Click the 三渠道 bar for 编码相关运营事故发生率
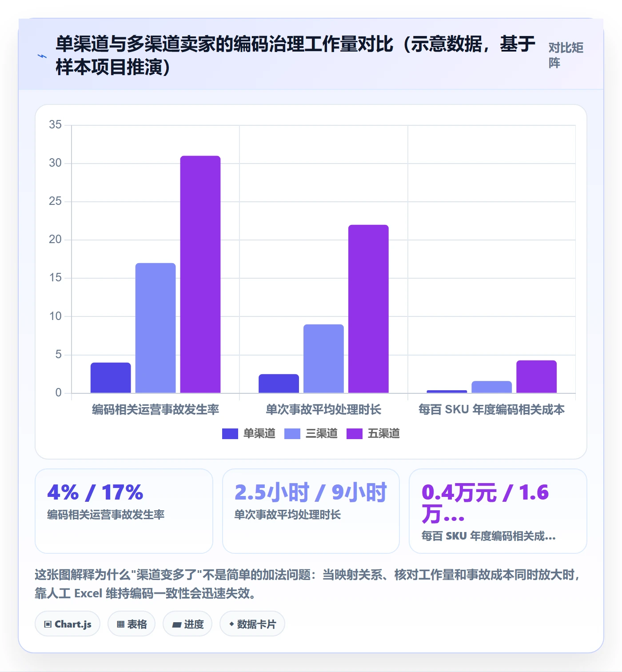The width and height of the screenshot is (622, 672). (155, 328)
